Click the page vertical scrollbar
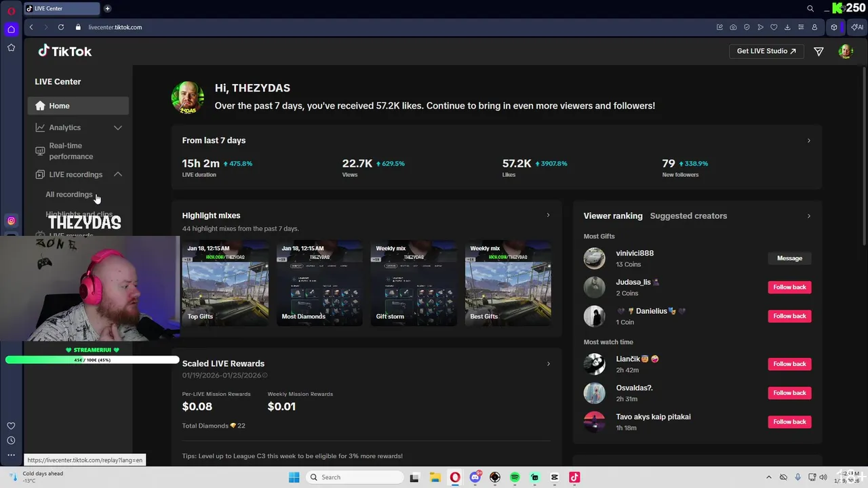The image size is (868, 488). (x=865, y=156)
